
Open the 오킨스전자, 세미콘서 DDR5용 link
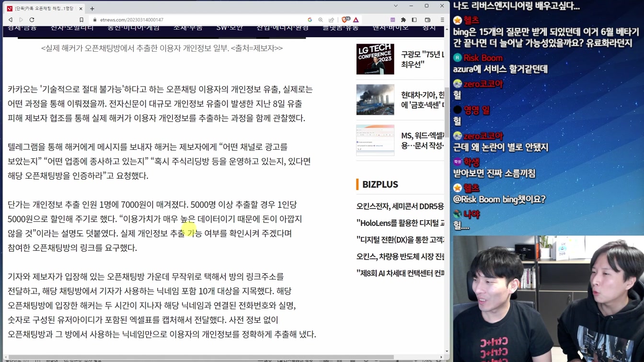tap(400, 206)
